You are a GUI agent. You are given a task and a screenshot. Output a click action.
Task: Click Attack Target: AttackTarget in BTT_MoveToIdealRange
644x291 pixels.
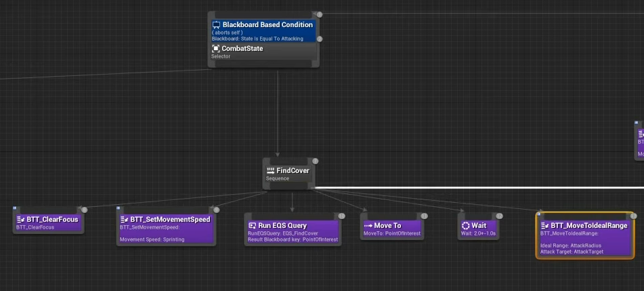point(572,251)
